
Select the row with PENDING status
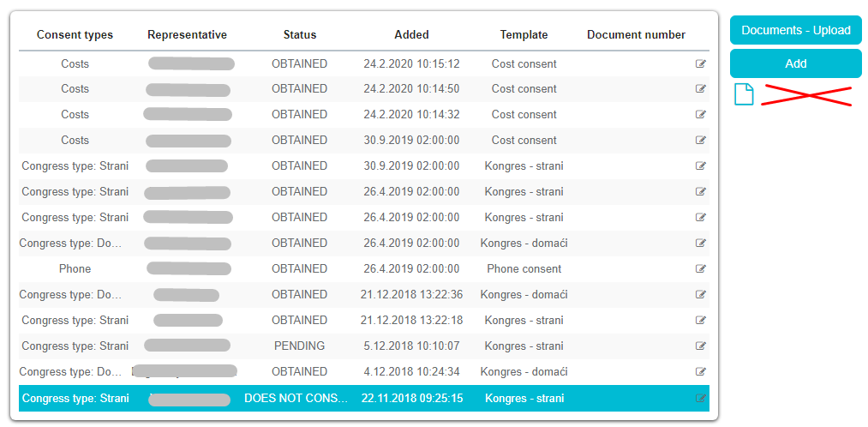299,346
